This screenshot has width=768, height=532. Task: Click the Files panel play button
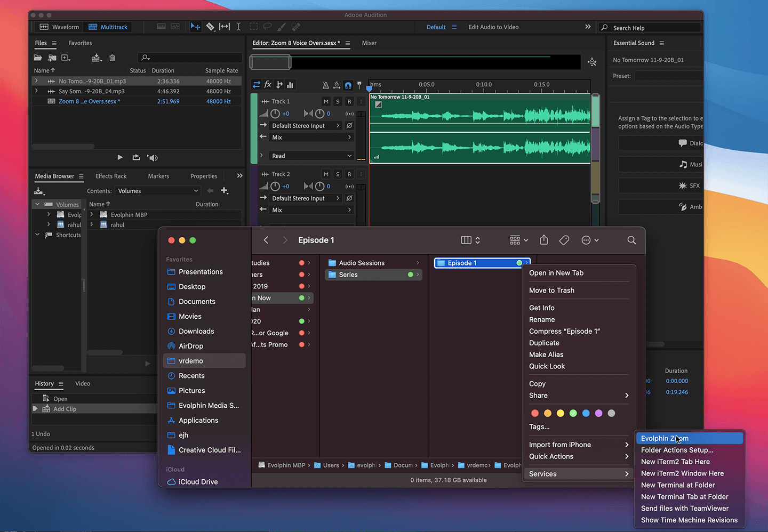click(x=120, y=157)
